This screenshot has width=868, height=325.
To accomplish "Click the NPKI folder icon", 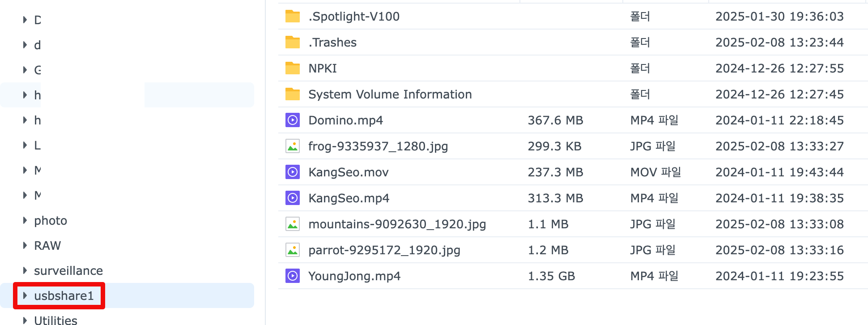I will coord(293,68).
